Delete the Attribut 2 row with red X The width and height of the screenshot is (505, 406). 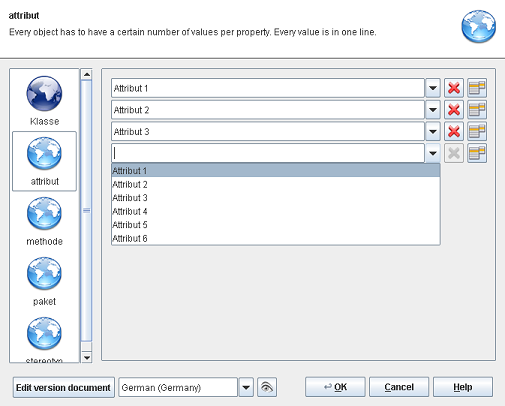tap(454, 110)
